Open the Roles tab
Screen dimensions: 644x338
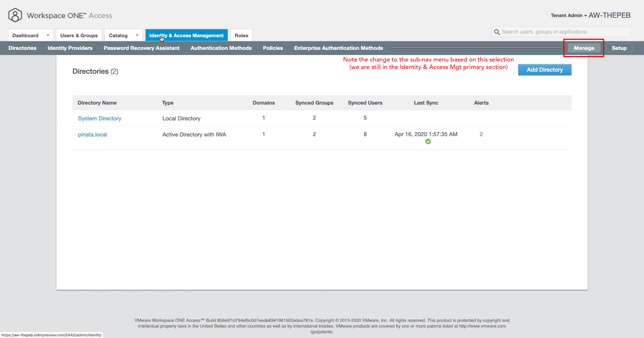241,35
